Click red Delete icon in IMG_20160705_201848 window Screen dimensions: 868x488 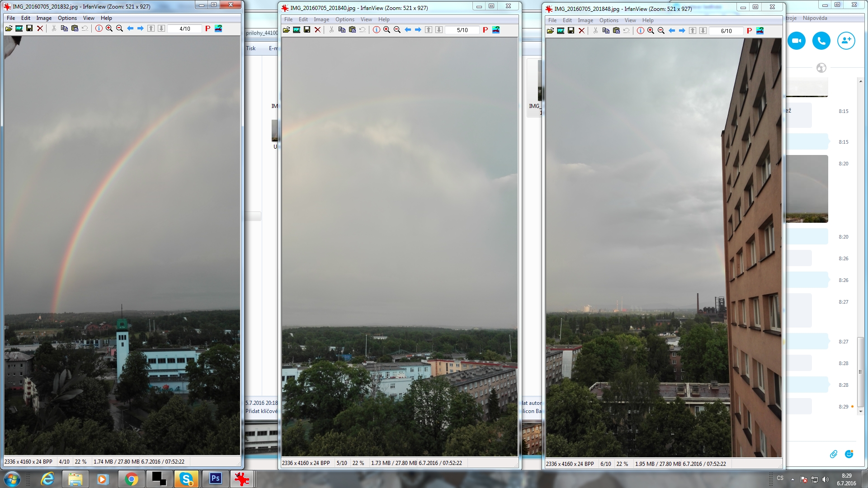pyautogui.click(x=581, y=31)
